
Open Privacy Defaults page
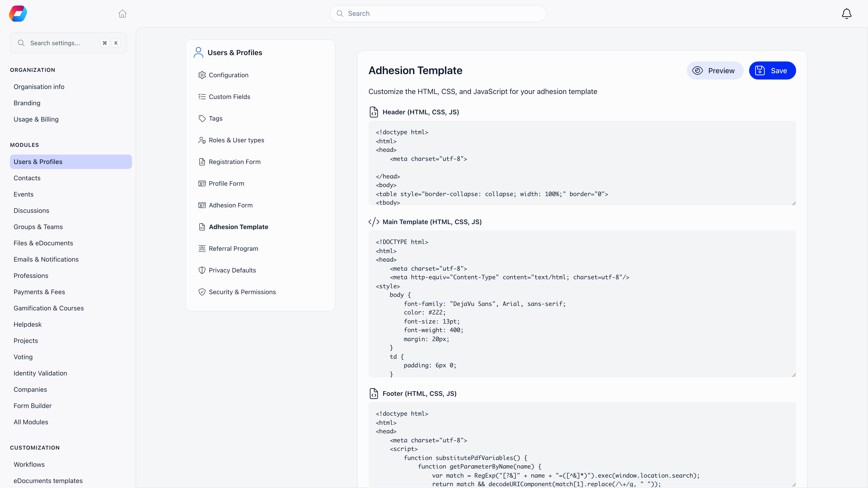coord(232,270)
